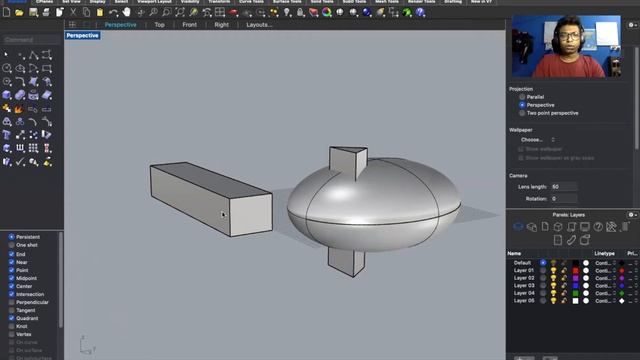Toggle the End osnap checkbox

[x=11, y=254]
